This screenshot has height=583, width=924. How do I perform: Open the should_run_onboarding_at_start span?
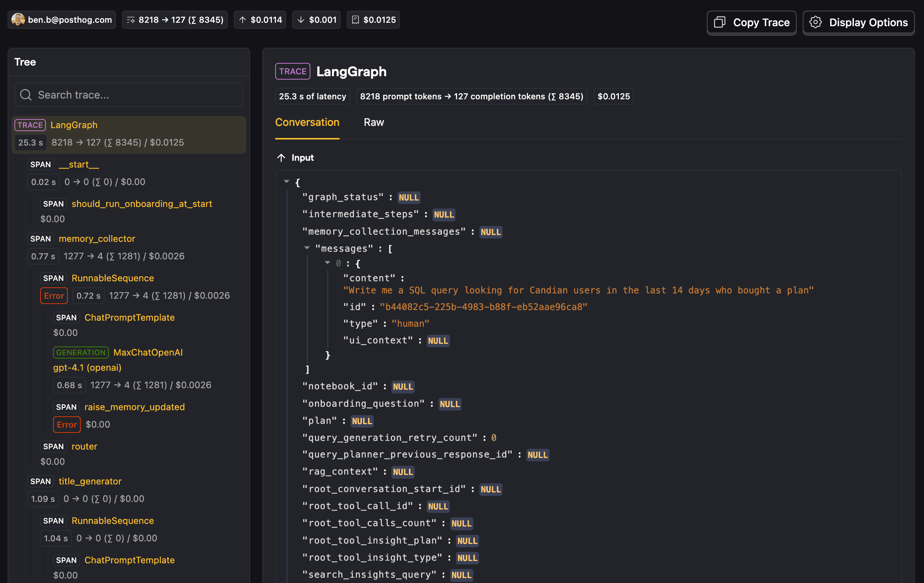click(x=142, y=204)
